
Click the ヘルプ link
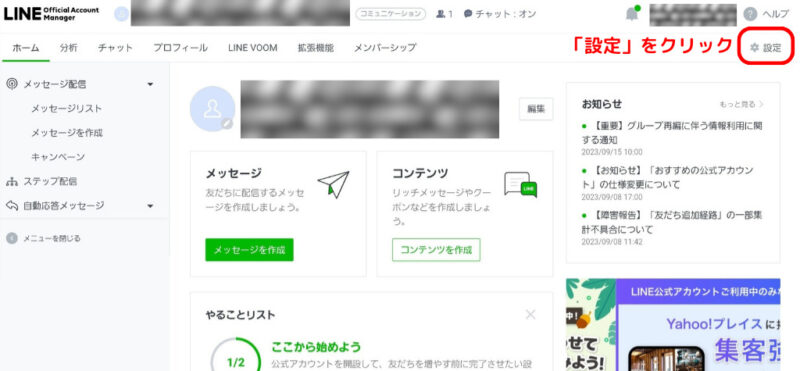(x=775, y=14)
